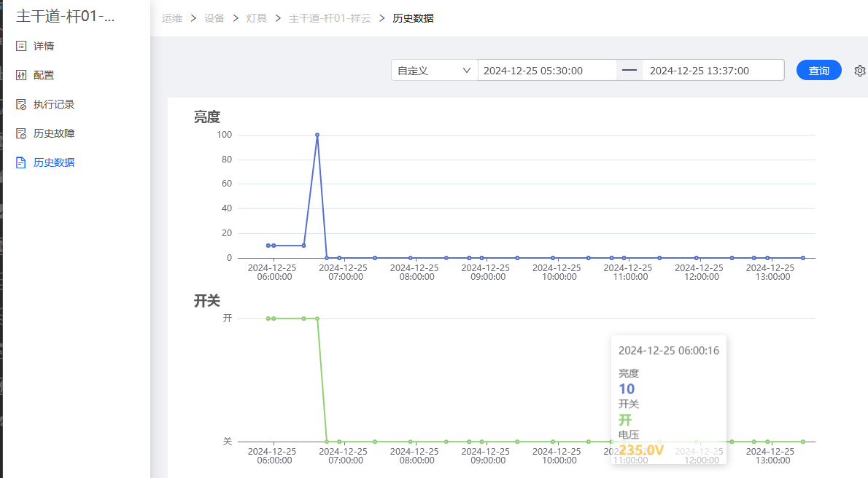Go to 设备 breadcrumb
Screen dimensions: 868x478
pyautogui.click(x=214, y=18)
